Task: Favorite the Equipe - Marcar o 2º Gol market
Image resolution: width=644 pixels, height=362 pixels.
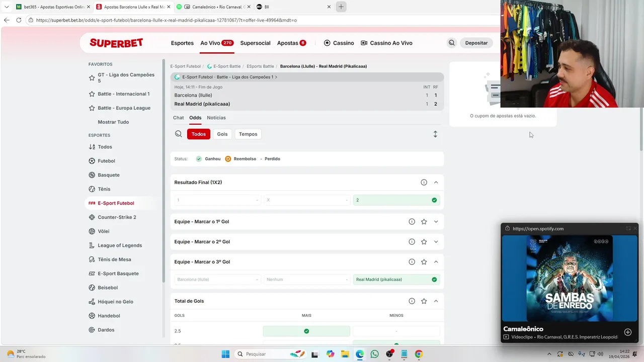Action: (x=424, y=242)
